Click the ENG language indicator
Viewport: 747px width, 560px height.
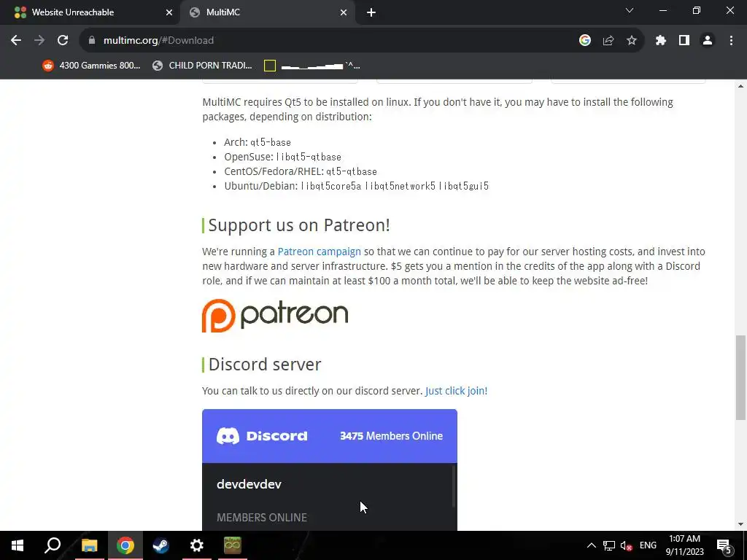pyautogui.click(x=648, y=545)
